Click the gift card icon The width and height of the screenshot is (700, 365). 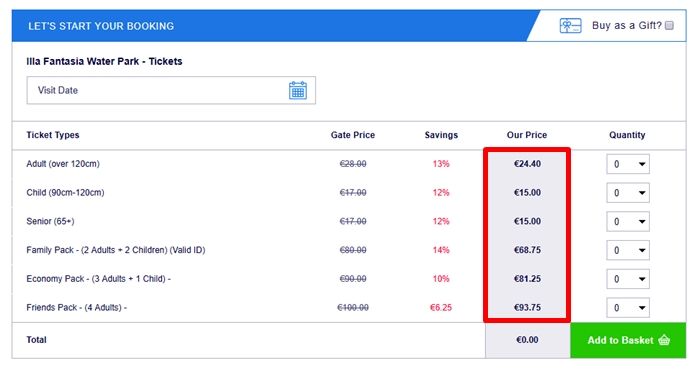click(570, 25)
